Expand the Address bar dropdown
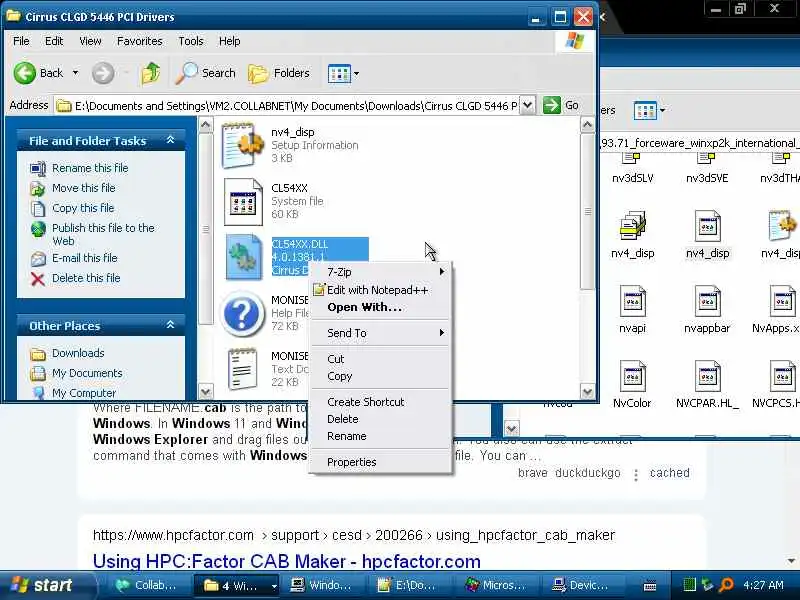 pyautogui.click(x=528, y=106)
